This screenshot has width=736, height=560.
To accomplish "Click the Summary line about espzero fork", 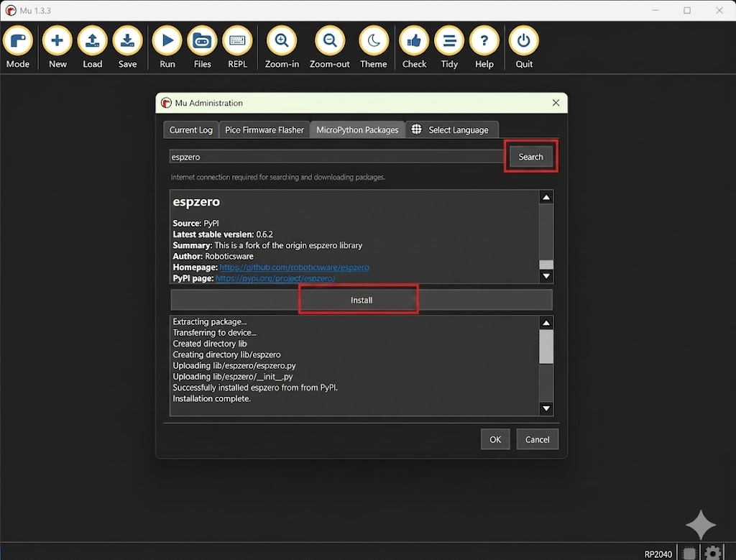I will tap(267, 246).
